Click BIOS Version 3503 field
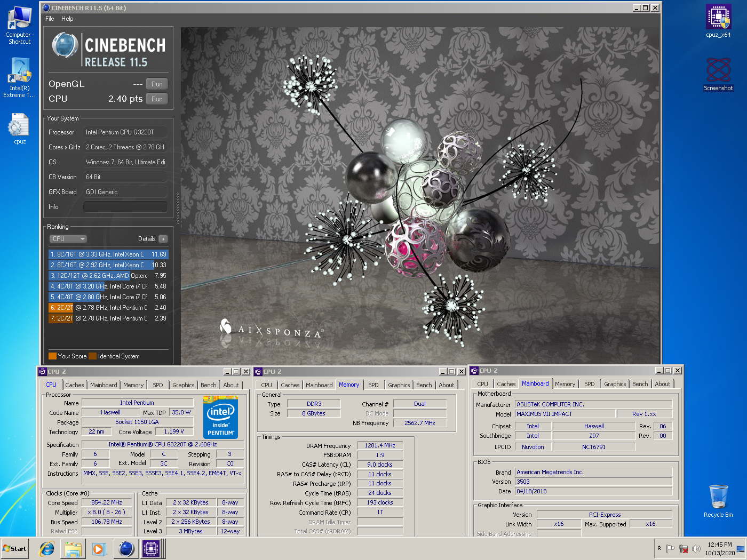This screenshot has width=747, height=560. (594, 482)
